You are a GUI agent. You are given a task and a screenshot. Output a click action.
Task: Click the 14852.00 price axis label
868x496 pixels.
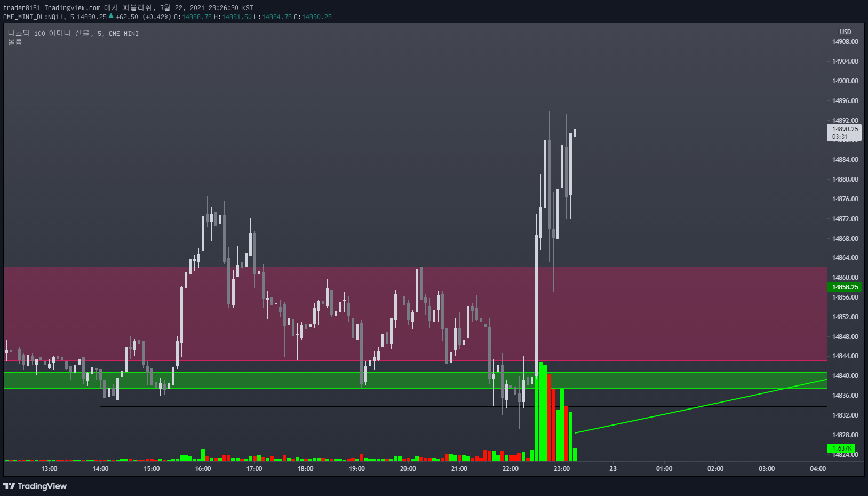click(x=845, y=317)
